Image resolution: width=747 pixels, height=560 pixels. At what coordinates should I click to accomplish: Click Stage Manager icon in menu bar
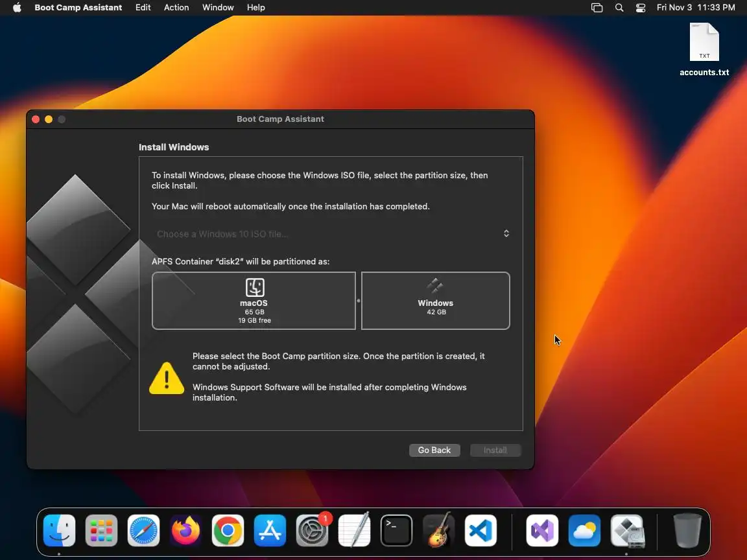point(597,8)
